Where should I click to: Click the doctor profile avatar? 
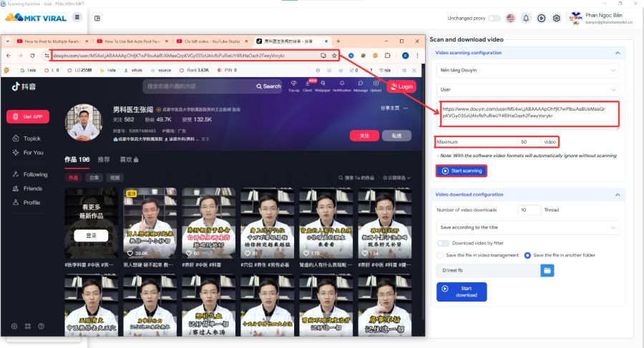pyautogui.click(x=84, y=122)
